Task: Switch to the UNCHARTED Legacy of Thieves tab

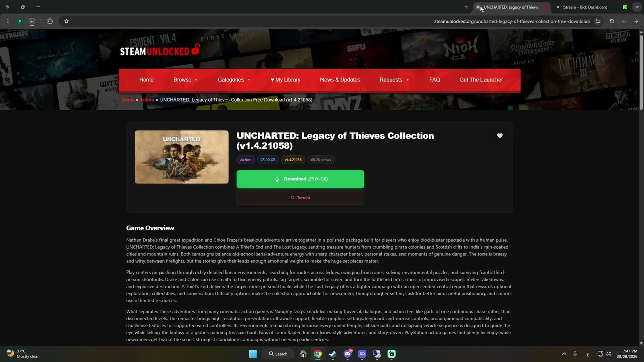Action: coord(512,7)
